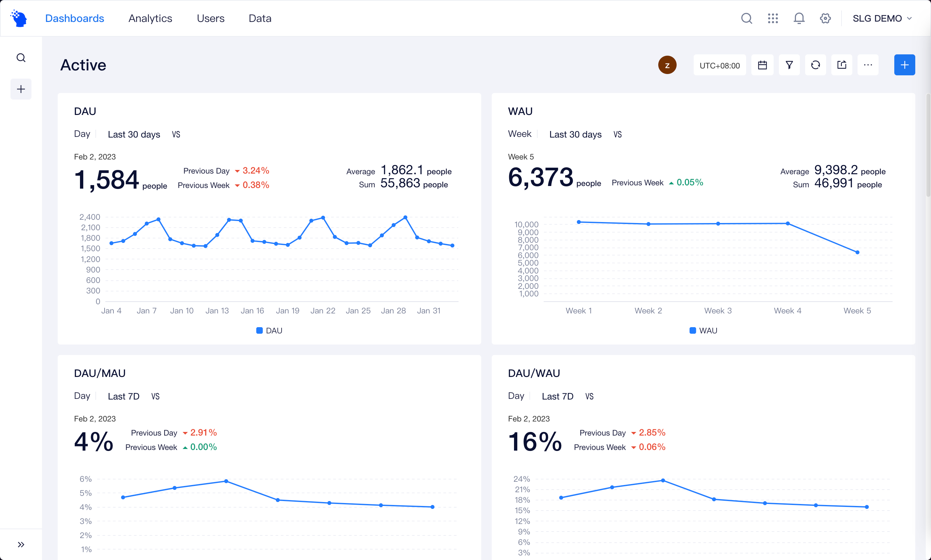Screen dimensions: 931x560
Task: Open the UTC+08:00 timezone selector
Action: (719, 65)
